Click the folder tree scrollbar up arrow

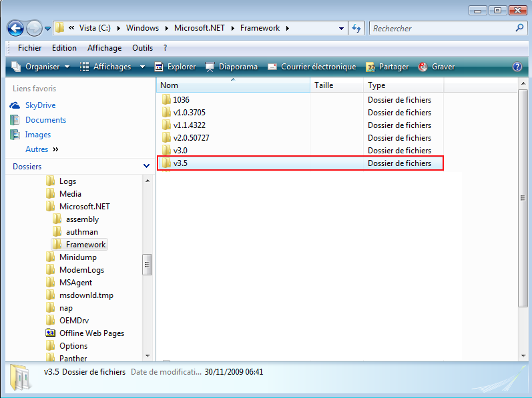148,181
